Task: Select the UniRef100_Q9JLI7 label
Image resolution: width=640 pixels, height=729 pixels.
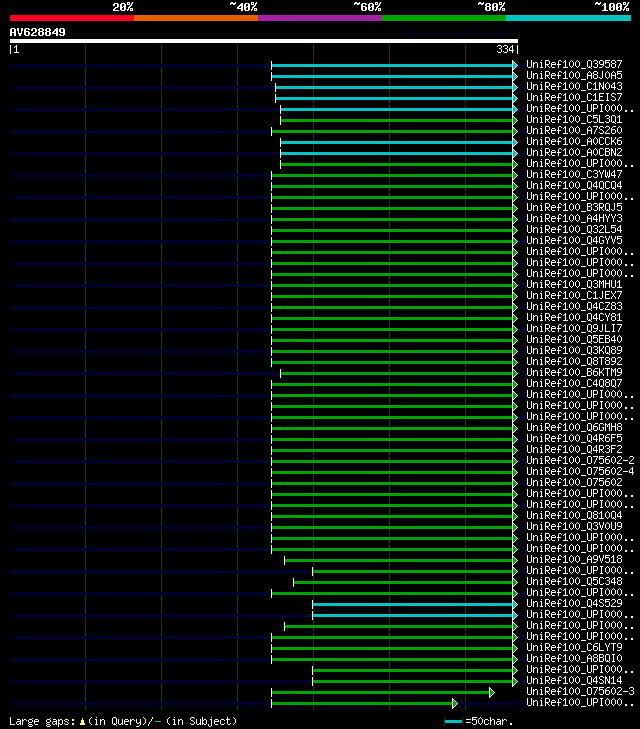Action: click(574, 328)
